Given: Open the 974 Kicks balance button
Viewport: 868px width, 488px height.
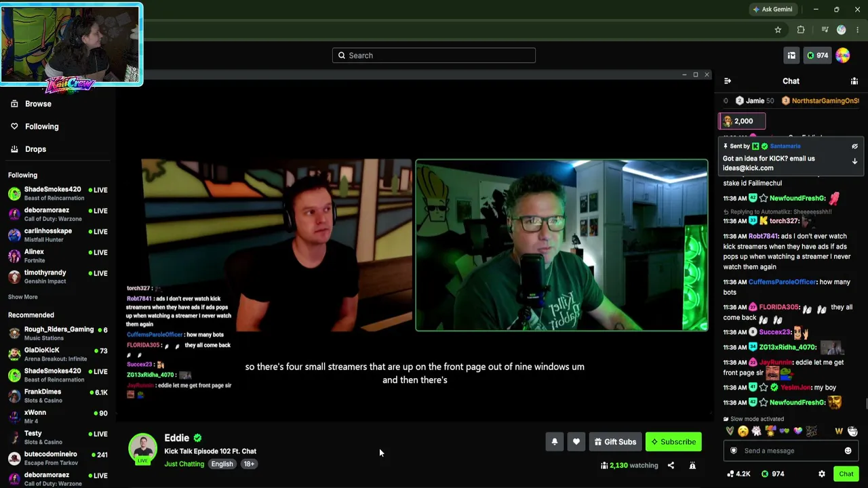Looking at the screenshot, I should point(817,56).
